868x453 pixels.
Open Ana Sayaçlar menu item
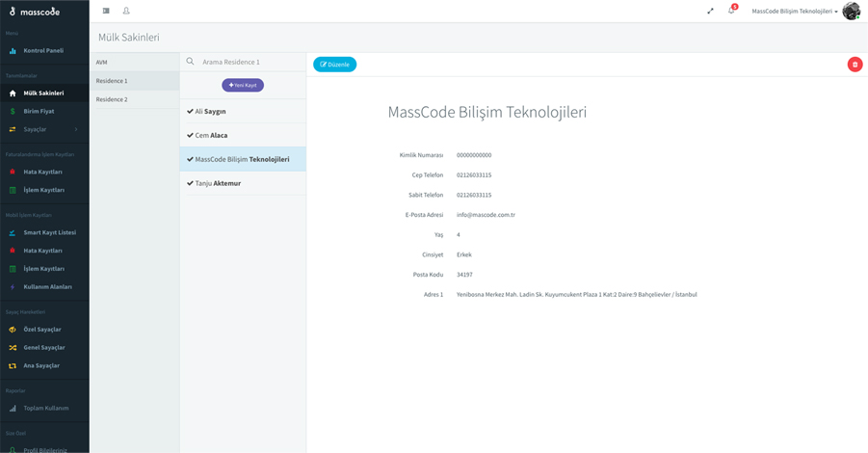click(x=44, y=366)
